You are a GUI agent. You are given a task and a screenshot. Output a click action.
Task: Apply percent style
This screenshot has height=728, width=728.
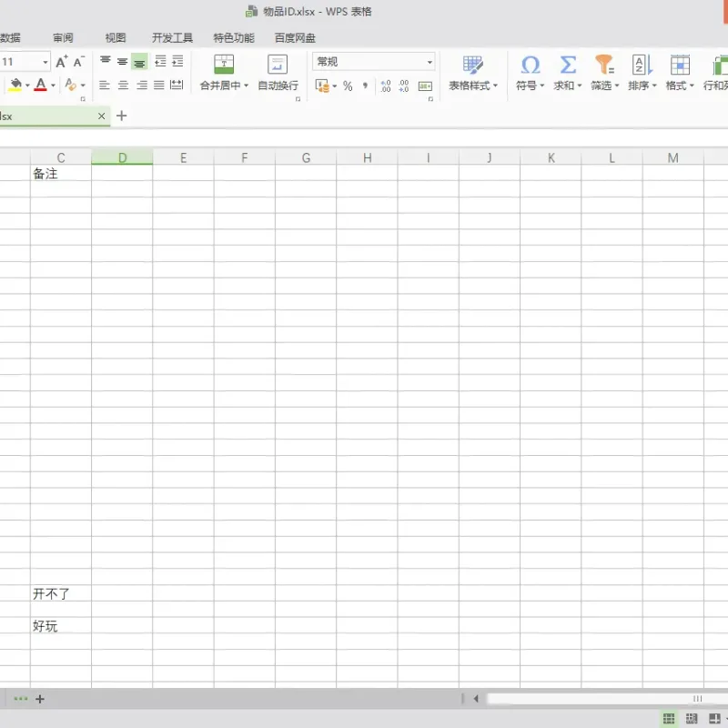tap(348, 86)
